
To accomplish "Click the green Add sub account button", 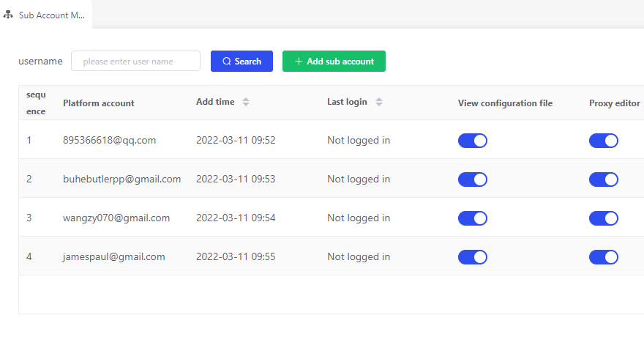I will click(334, 62).
